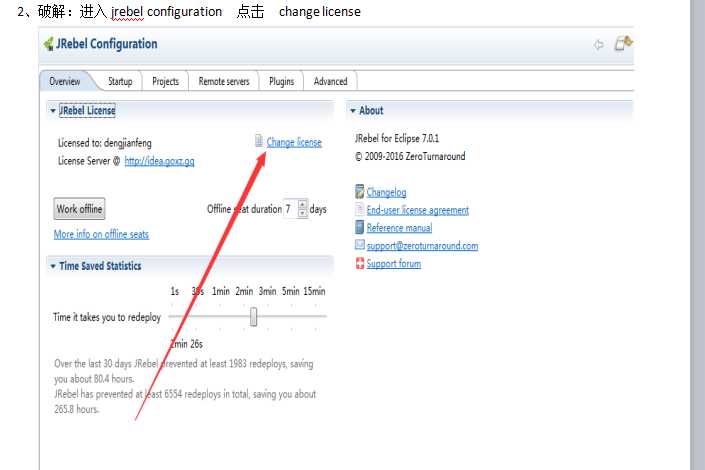This screenshot has width=705, height=470.
Task: Open the End-user license agreement link
Action: click(x=418, y=210)
